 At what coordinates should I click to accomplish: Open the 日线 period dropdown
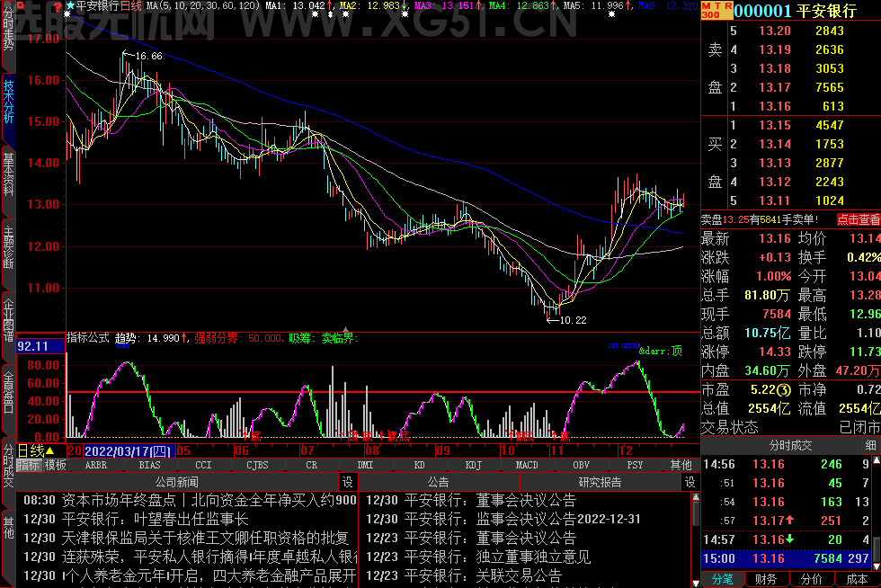[x=36, y=450]
